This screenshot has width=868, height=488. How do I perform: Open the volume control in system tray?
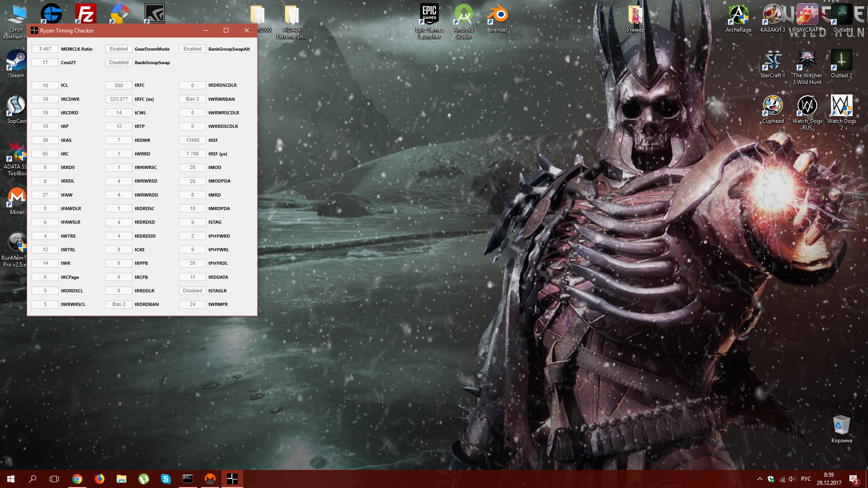tap(792, 479)
